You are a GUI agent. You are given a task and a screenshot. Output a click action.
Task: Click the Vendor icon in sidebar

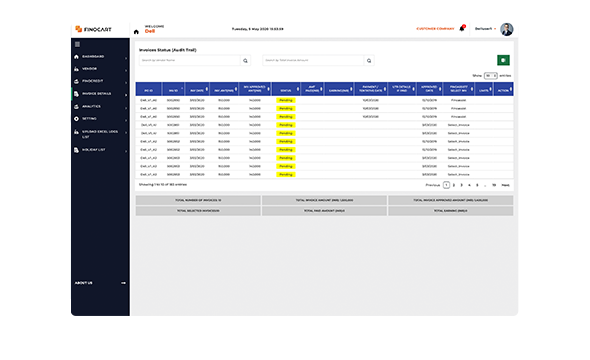(76, 69)
